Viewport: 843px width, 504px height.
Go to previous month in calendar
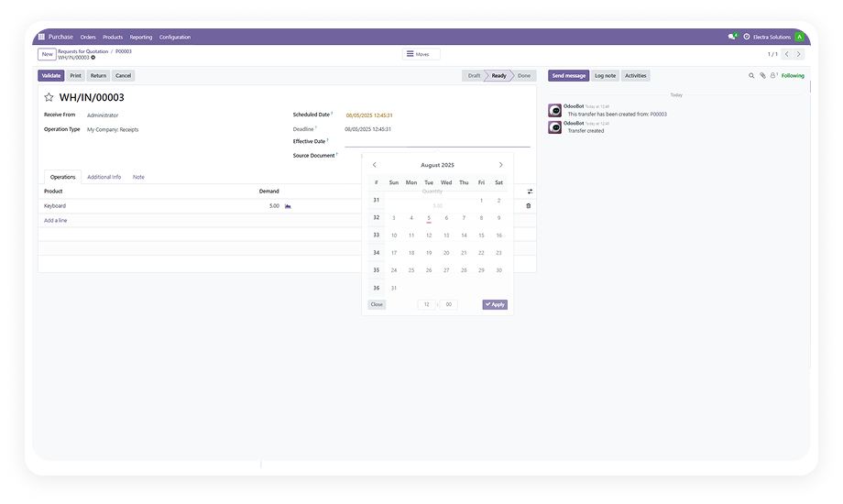tap(375, 165)
